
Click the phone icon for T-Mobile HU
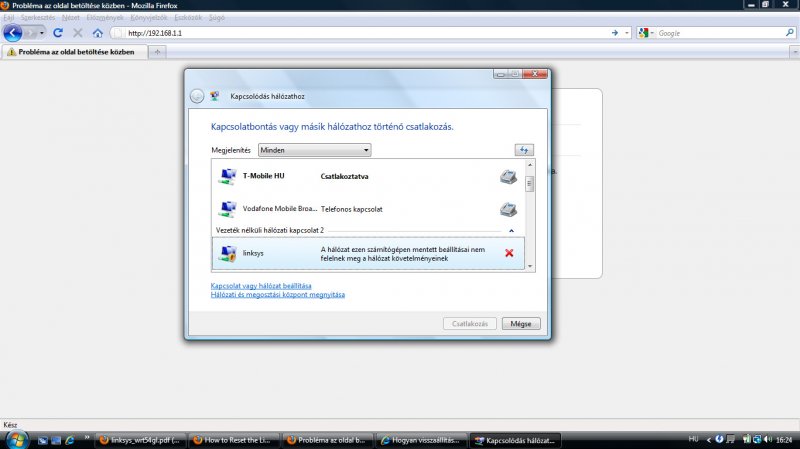508,177
